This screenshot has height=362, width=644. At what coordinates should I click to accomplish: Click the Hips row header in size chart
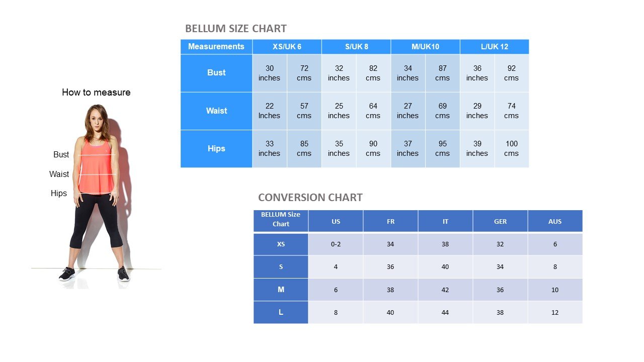tap(216, 149)
